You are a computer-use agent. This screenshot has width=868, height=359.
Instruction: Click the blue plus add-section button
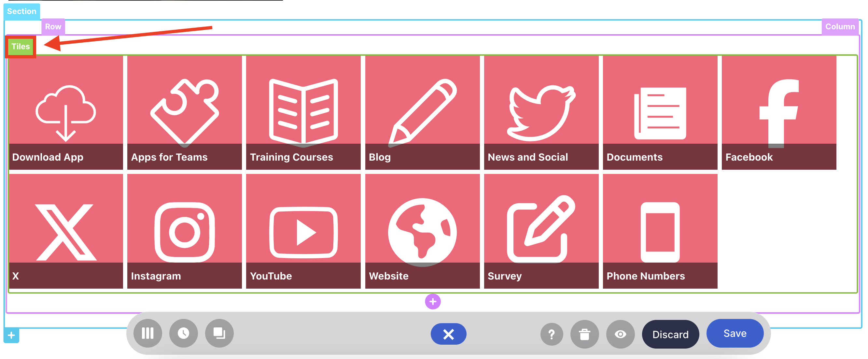(x=11, y=336)
